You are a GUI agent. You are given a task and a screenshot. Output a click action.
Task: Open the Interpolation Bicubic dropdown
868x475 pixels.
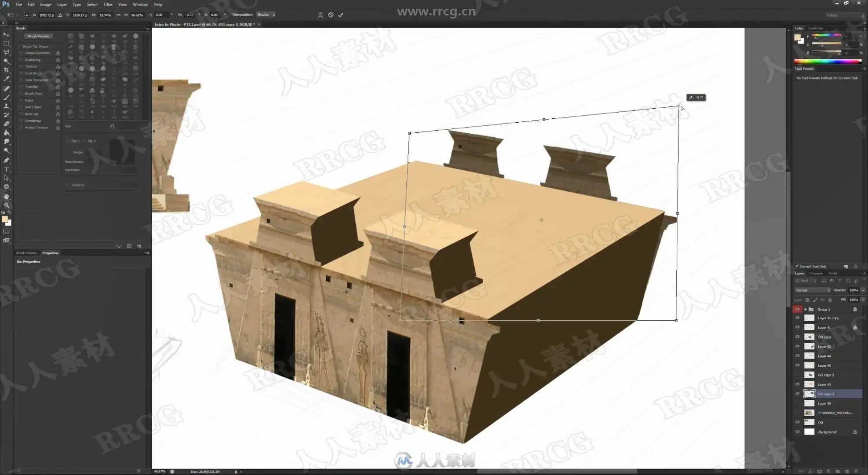266,15
